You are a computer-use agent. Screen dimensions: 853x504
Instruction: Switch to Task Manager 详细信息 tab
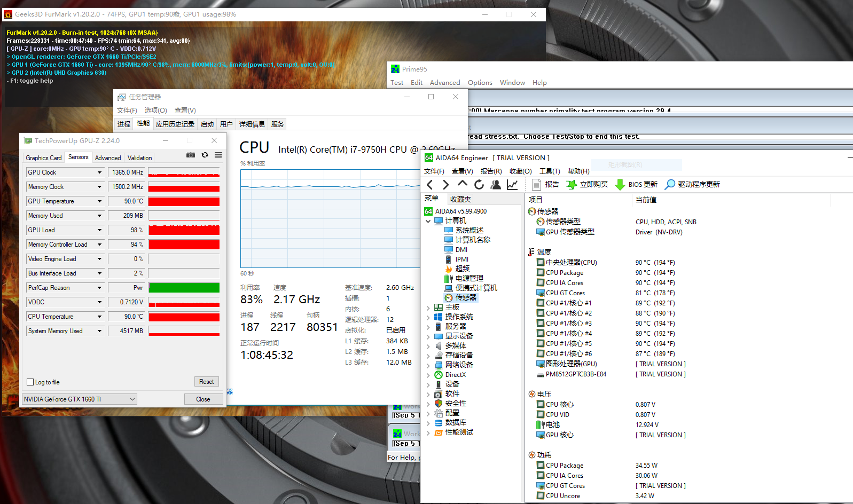[x=252, y=124]
